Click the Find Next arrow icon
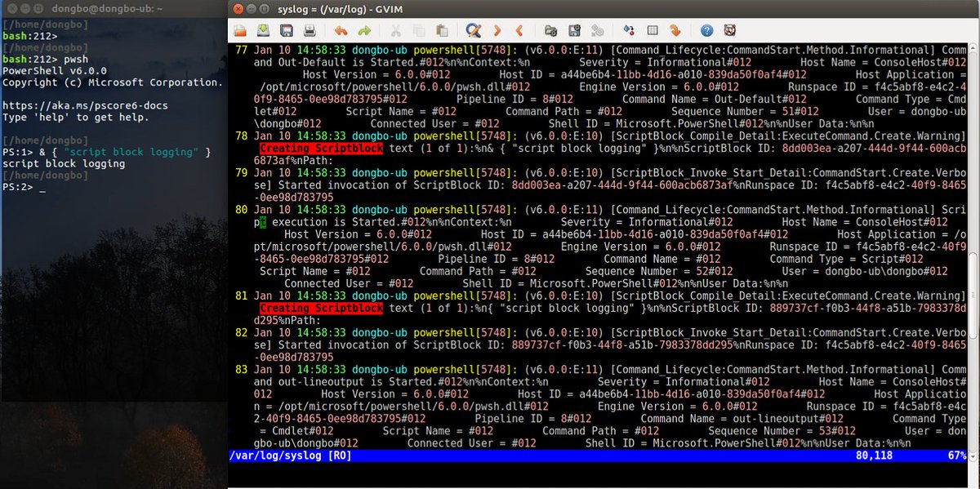The height and width of the screenshot is (489, 980). 497,31
